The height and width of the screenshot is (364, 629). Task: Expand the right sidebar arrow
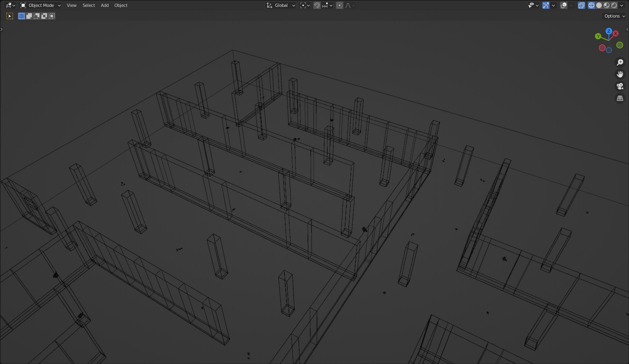click(x=627, y=29)
